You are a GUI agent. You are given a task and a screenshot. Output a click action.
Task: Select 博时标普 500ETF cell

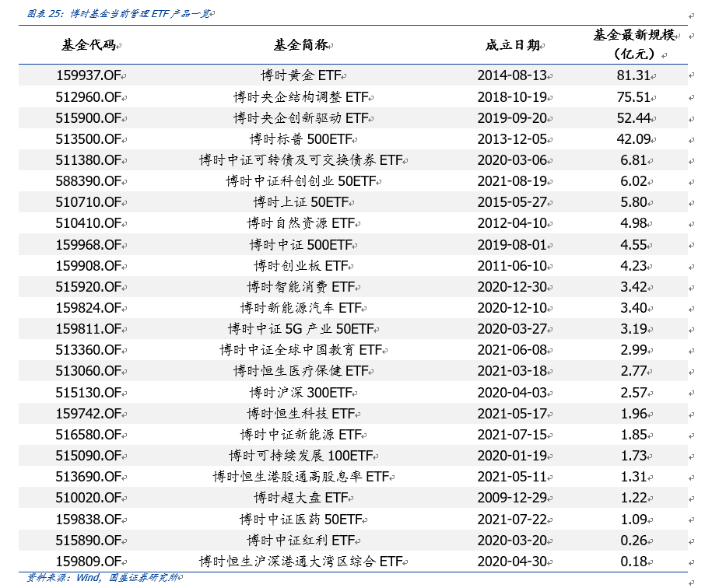point(301,139)
